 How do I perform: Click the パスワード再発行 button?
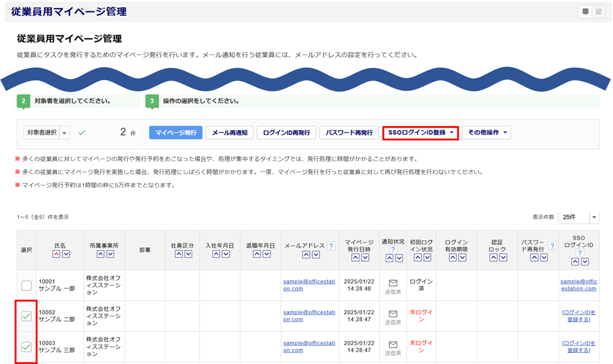(x=349, y=133)
